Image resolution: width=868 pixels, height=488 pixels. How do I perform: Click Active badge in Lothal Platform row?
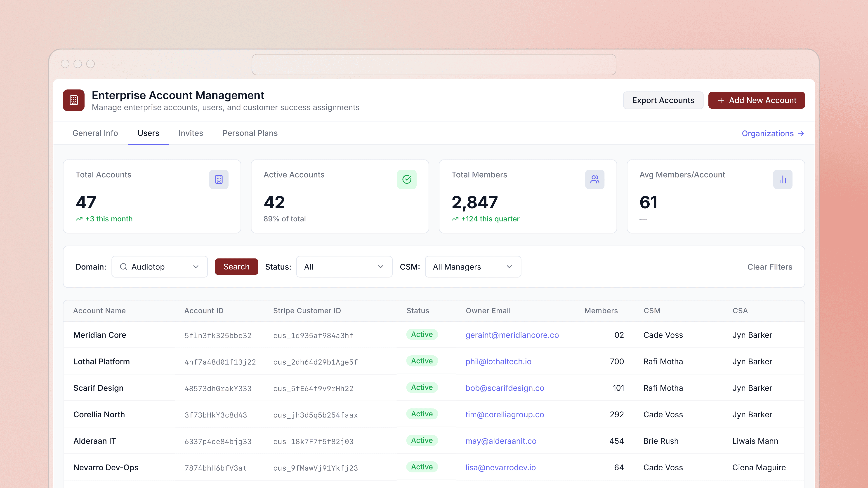pos(422,361)
